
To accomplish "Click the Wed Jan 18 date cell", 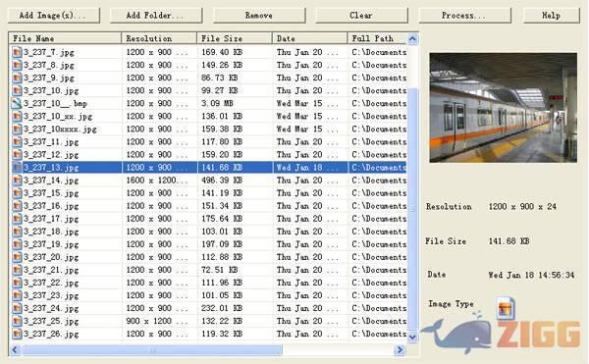I will point(307,168).
